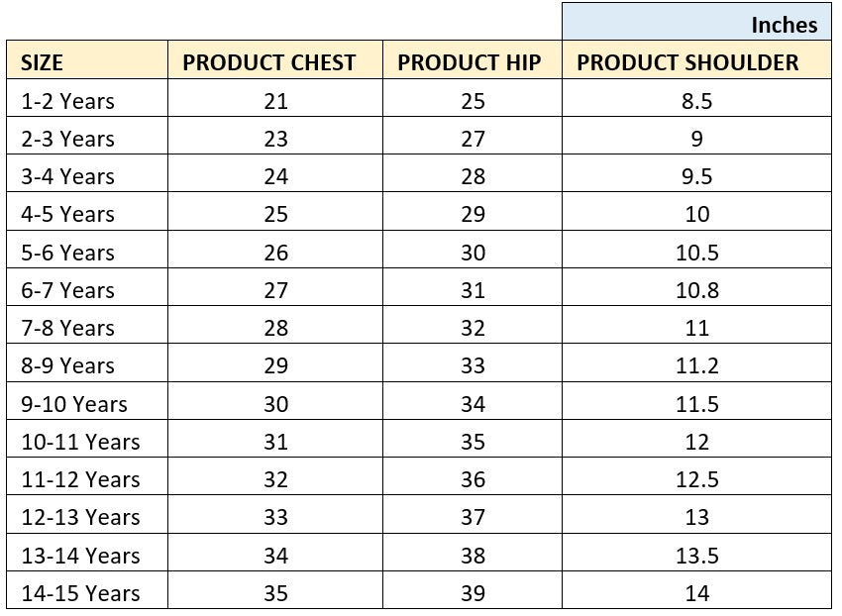Click the PRODUCT HIP header cell

pyautogui.click(x=470, y=62)
